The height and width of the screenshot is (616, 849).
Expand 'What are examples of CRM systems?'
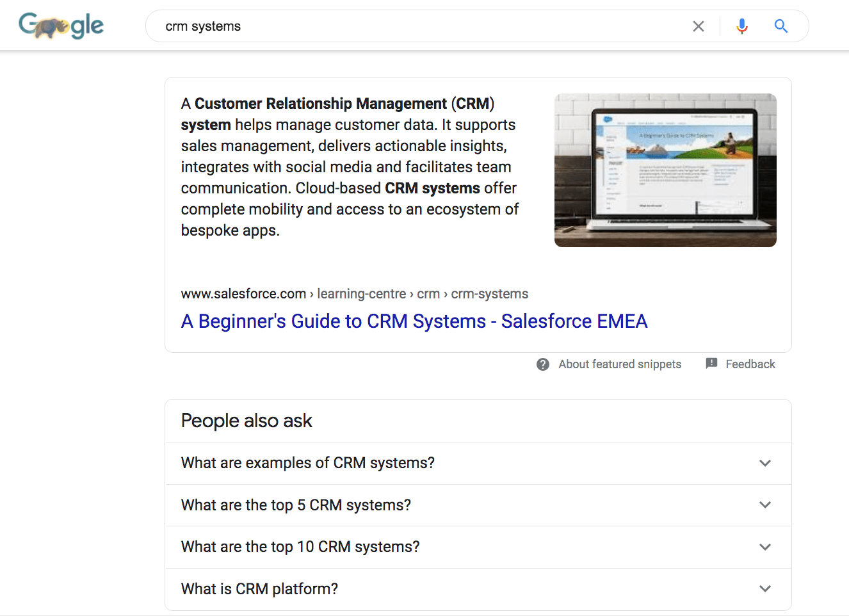[x=478, y=463]
